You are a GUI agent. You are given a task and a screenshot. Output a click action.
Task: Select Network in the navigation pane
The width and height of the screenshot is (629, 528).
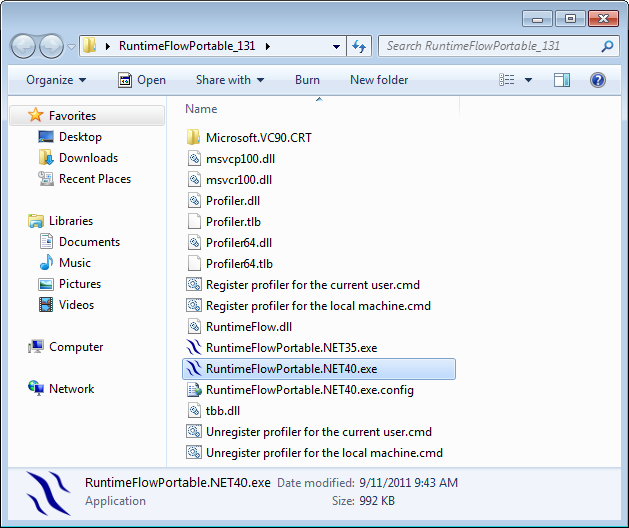point(71,389)
